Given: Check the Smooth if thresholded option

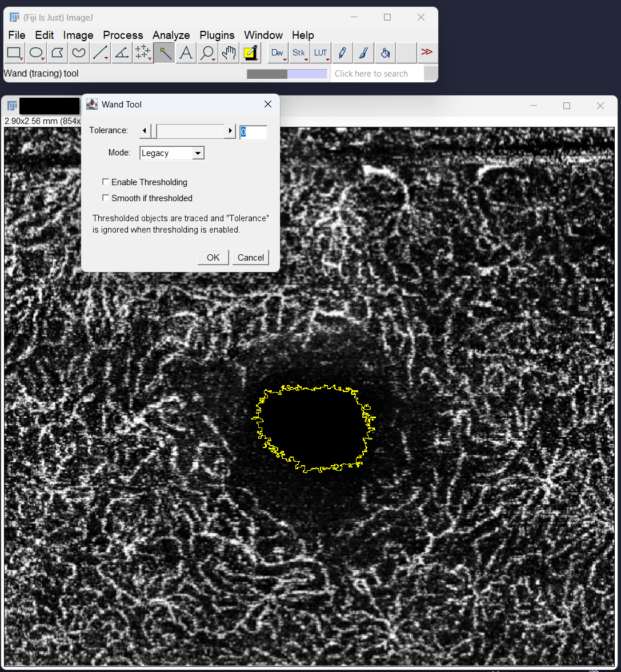Looking at the screenshot, I should [x=106, y=198].
